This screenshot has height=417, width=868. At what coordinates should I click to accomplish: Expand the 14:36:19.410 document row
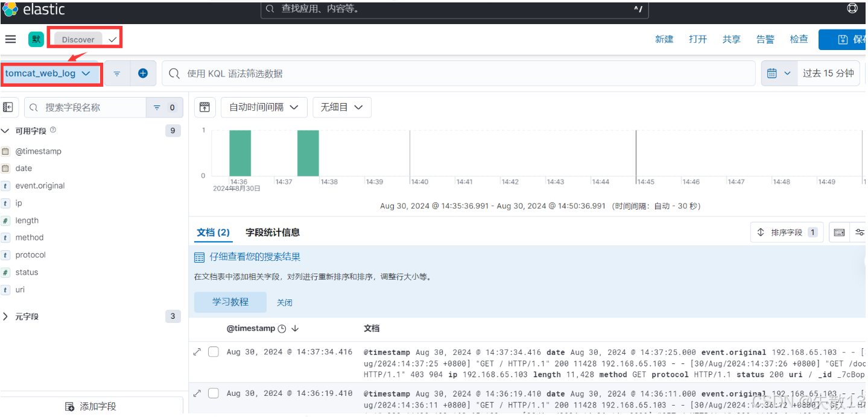click(x=197, y=393)
